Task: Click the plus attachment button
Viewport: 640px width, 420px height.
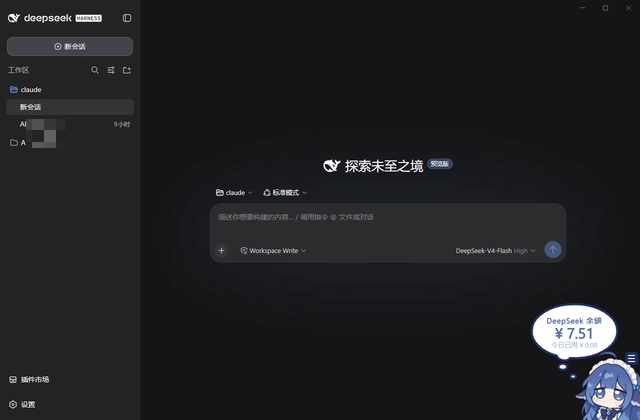Action: [222, 251]
